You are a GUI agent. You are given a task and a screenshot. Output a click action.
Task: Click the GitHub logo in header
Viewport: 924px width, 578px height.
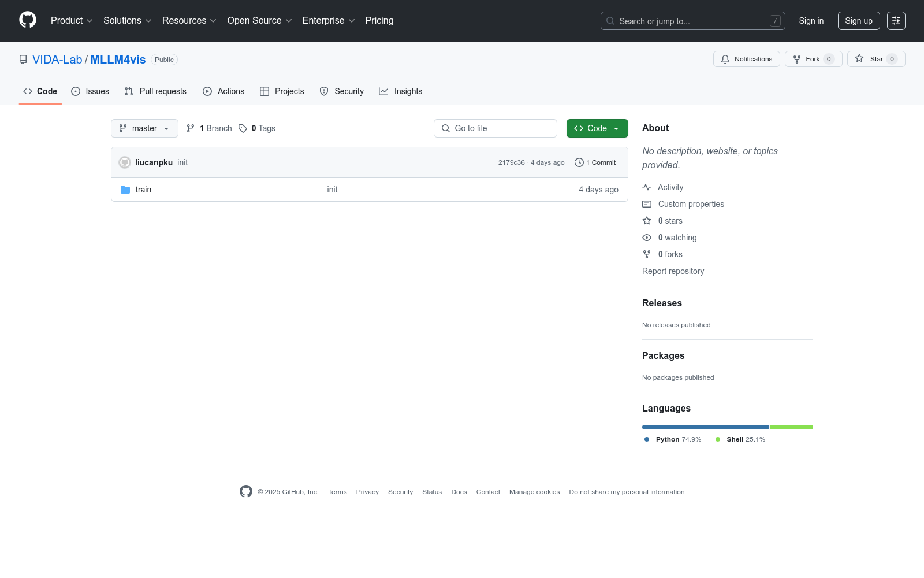coord(28,20)
